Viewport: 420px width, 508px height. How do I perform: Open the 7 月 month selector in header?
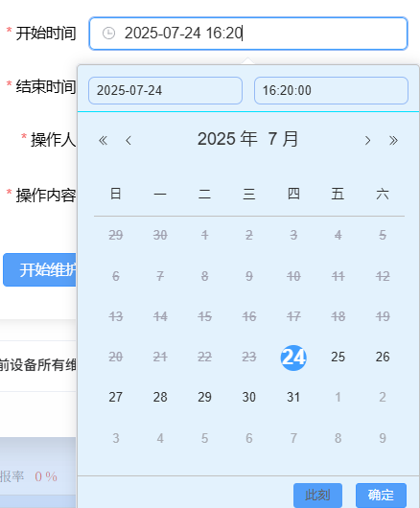click(x=283, y=139)
